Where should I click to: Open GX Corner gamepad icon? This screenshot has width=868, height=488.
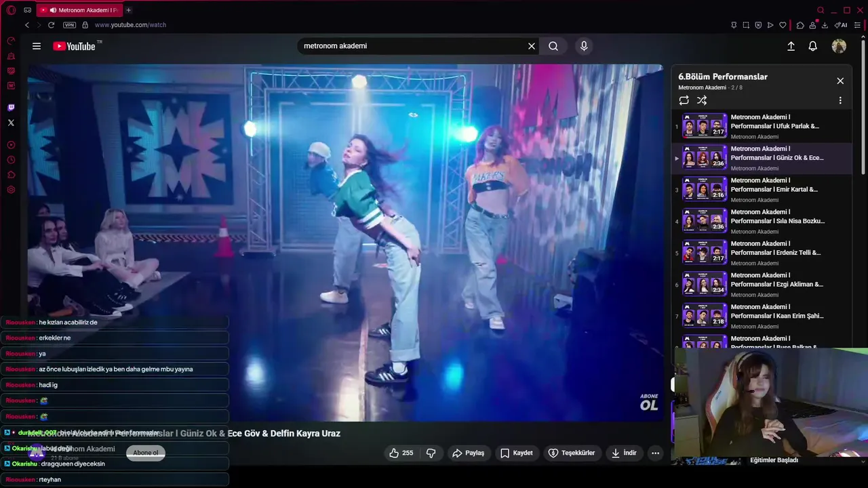click(28, 10)
